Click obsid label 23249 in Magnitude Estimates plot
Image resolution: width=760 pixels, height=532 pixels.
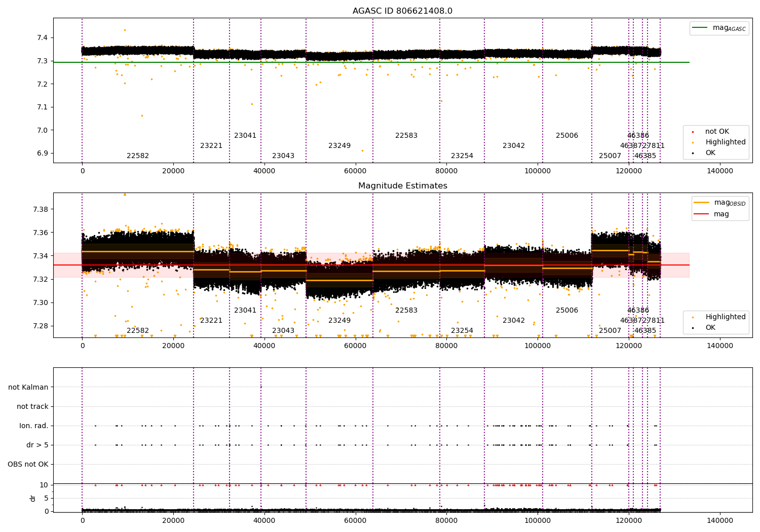pos(339,321)
